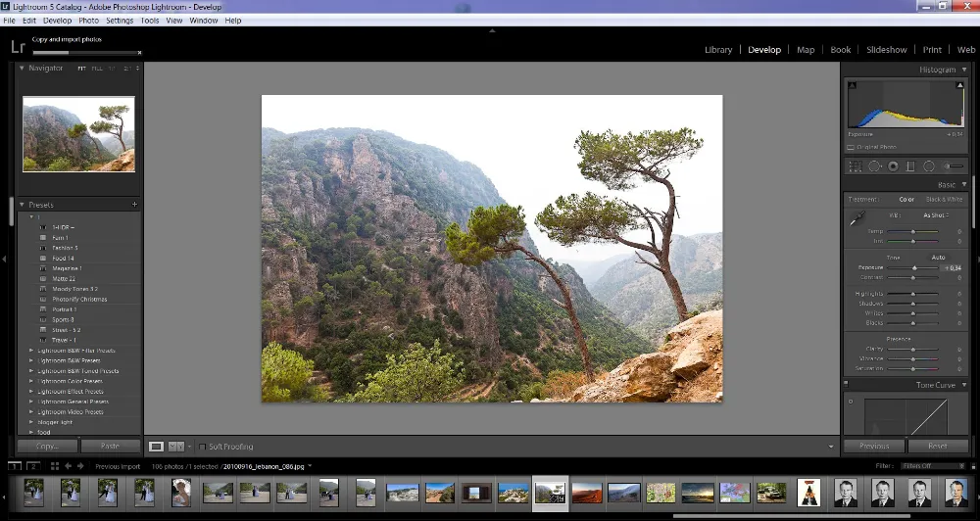
Task: Collapse left panel with the side arrow
Action: point(4,258)
